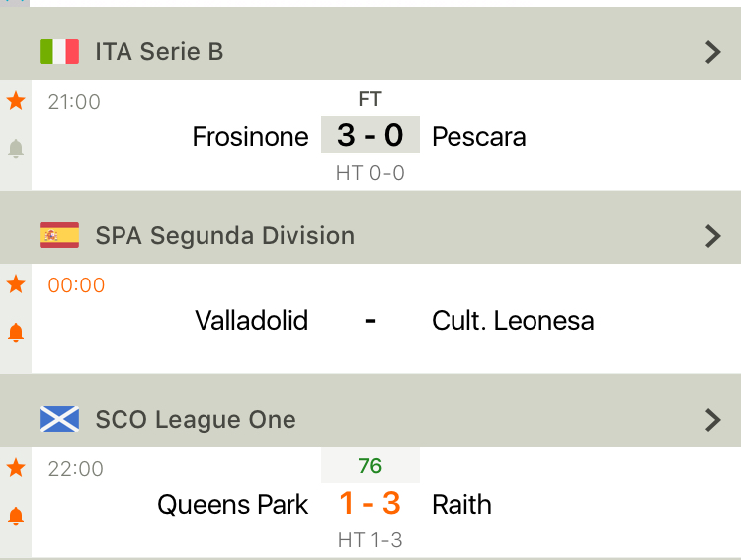The width and height of the screenshot is (741, 560).
Task: Select the SCO League One header
Action: point(196,420)
